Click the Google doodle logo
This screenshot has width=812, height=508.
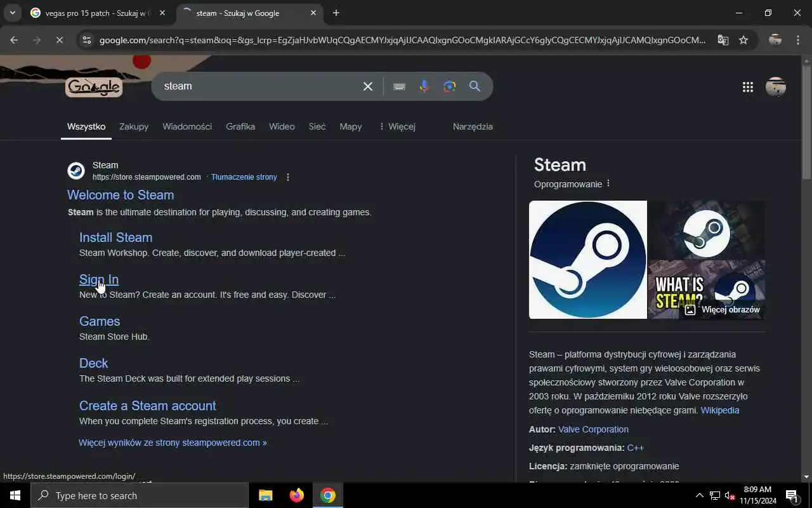[x=94, y=87]
